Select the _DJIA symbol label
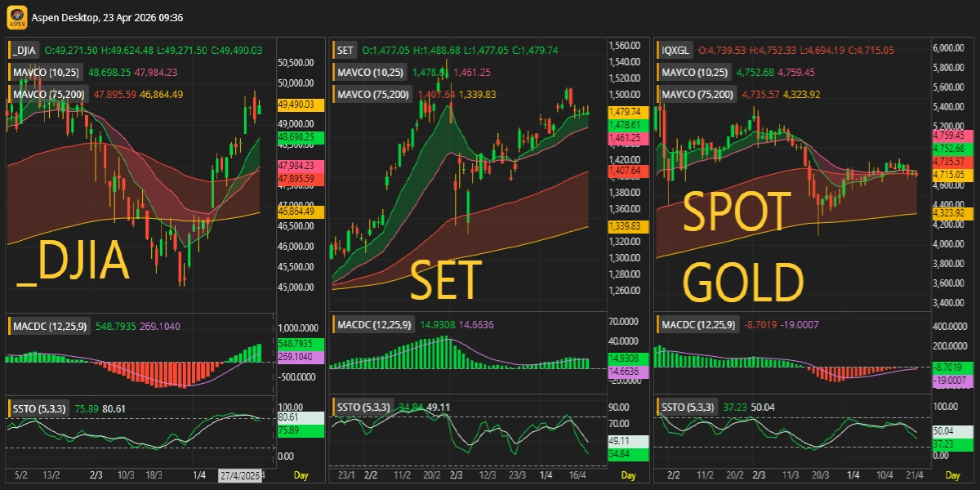This screenshot has height=490, width=980. tap(26, 51)
